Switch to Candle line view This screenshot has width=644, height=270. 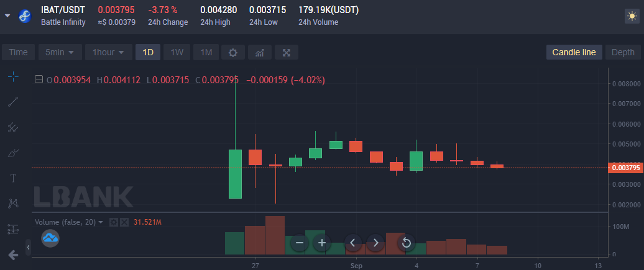pos(574,53)
